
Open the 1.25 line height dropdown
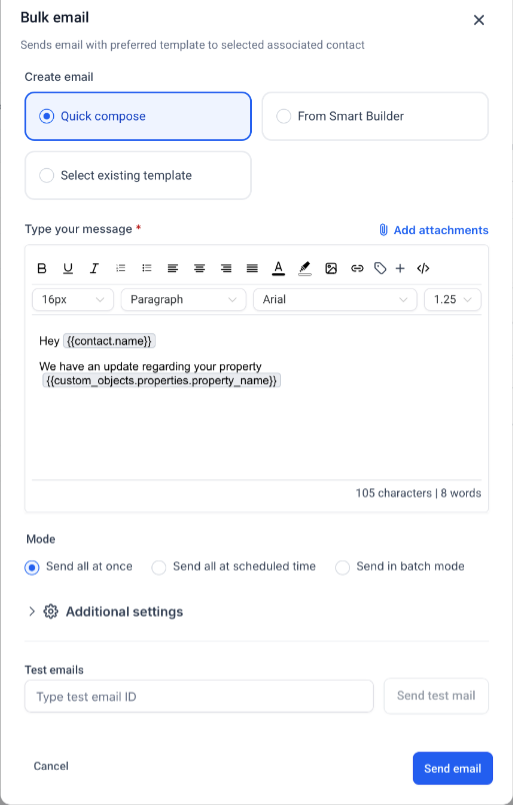point(452,299)
